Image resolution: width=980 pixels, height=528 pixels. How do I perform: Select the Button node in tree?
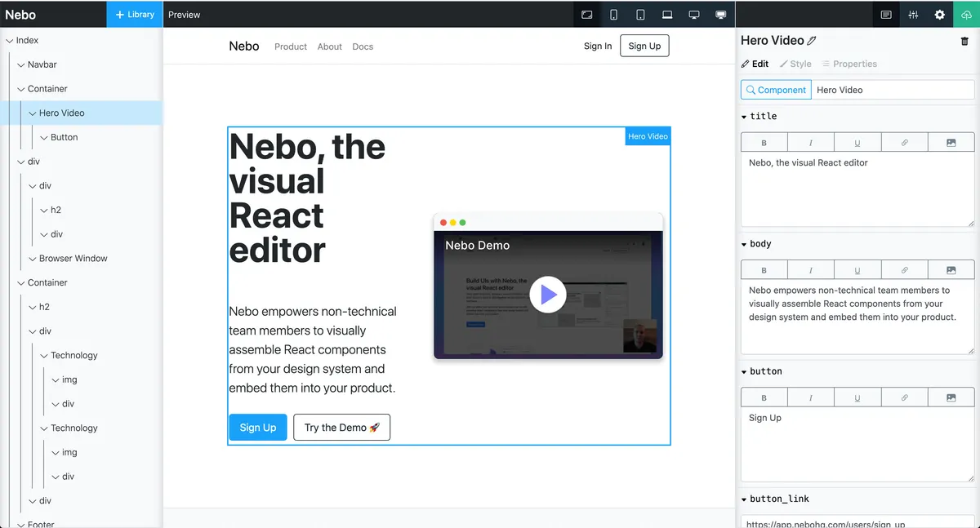tap(64, 137)
